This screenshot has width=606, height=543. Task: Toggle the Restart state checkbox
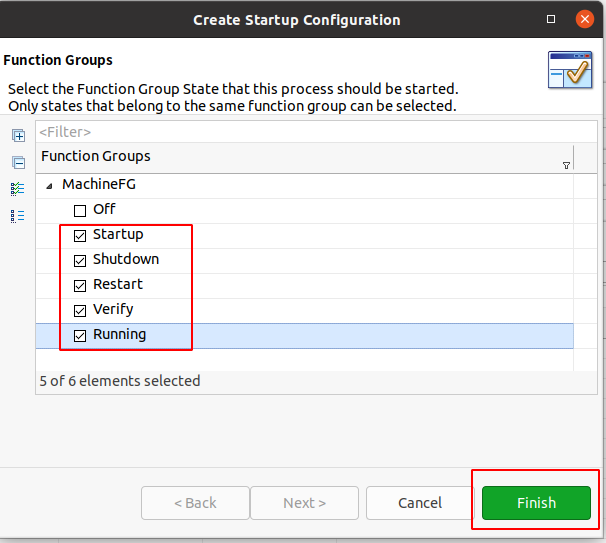point(80,286)
